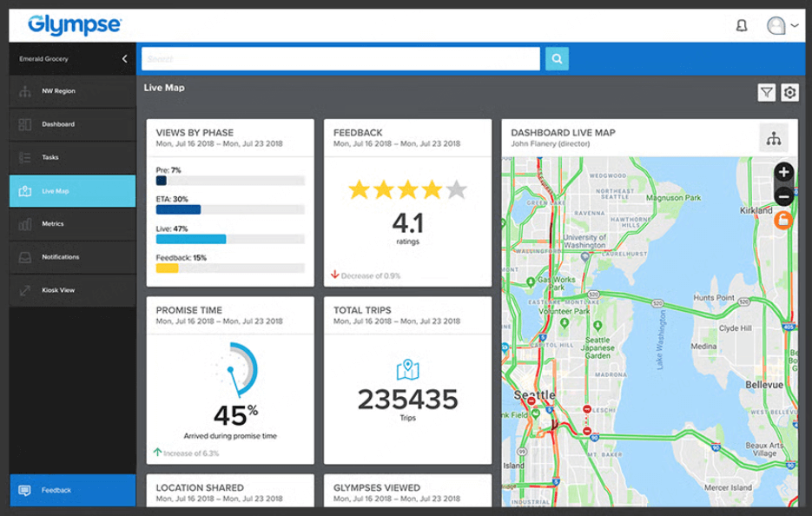The height and width of the screenshot is (516, 812).
Task: Click the hierarchy icon on Dashboard Live Map
Action: click(773, 138)
